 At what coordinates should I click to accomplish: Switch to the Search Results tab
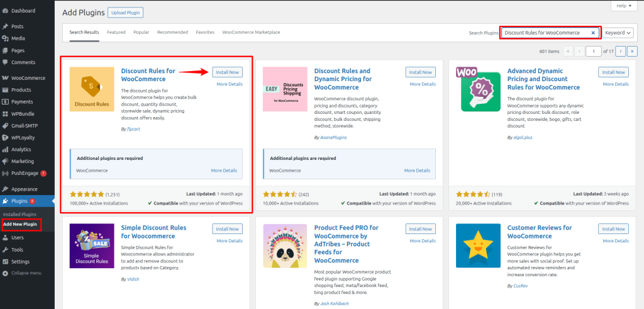coord(84,33)
